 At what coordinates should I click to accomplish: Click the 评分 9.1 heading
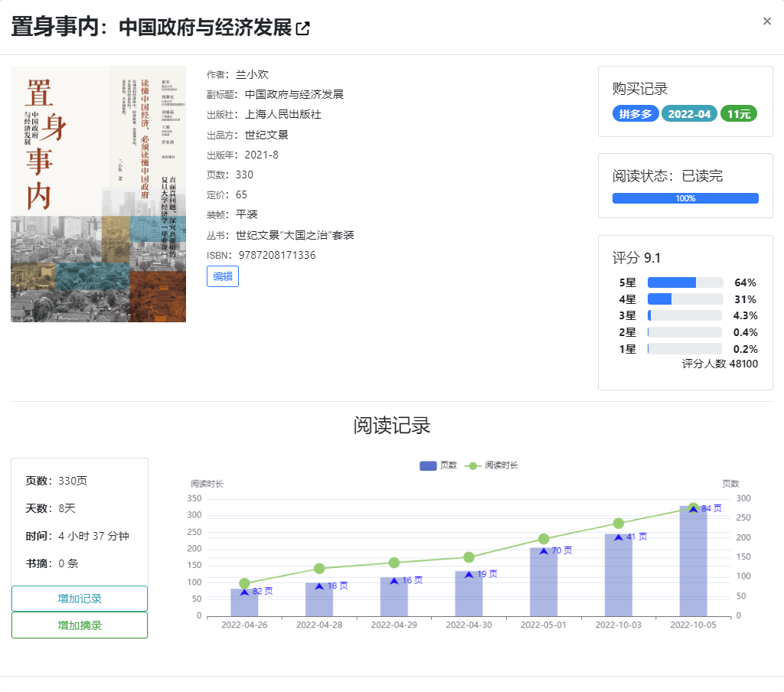coord(636,258)
